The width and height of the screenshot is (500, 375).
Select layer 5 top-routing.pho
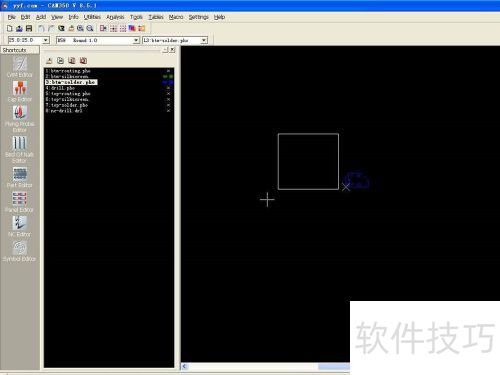tap(68, 94)
